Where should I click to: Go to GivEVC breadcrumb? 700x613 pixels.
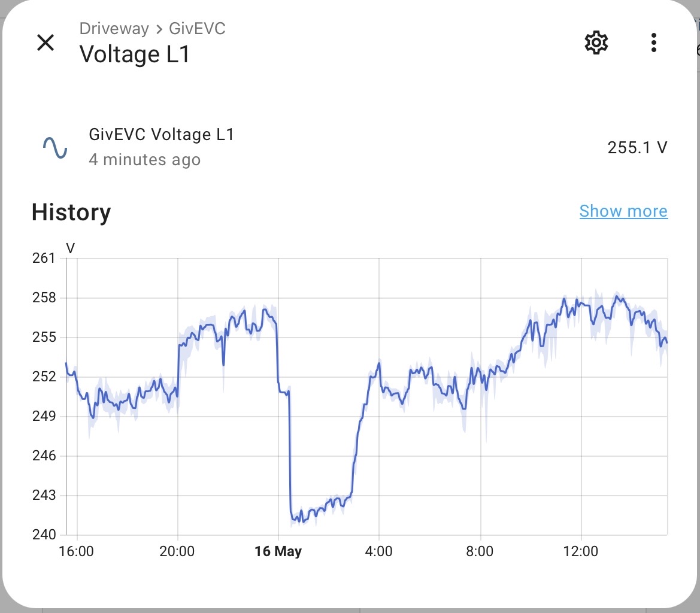[x=197, y=29]
